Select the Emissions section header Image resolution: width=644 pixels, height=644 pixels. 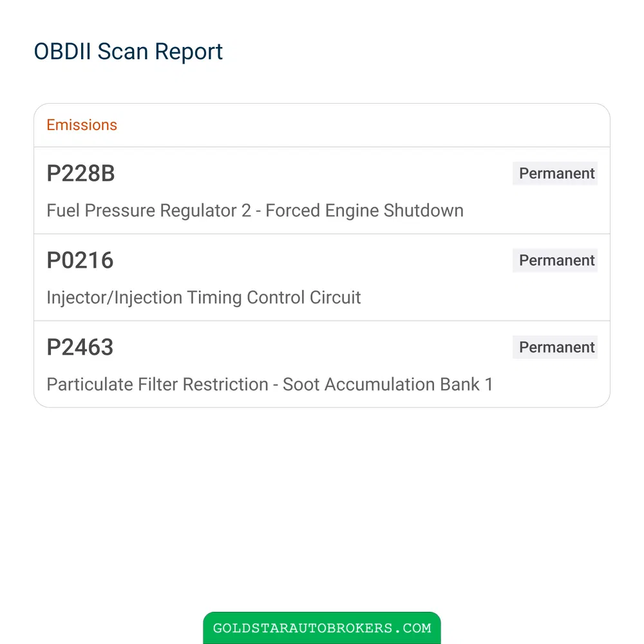[x=82, y=125]
